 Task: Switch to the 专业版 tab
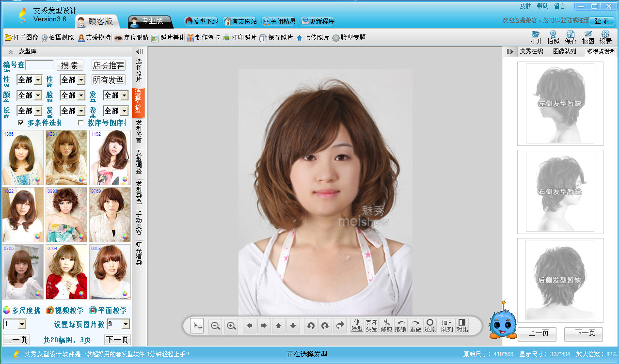(x=151, y=21)
